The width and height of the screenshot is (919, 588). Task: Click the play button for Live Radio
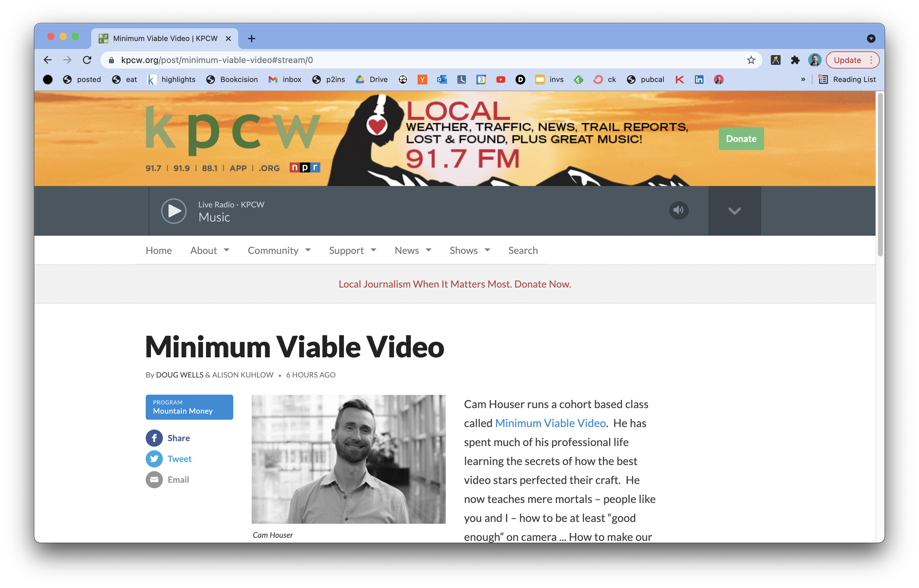click(x=174, y=210)
